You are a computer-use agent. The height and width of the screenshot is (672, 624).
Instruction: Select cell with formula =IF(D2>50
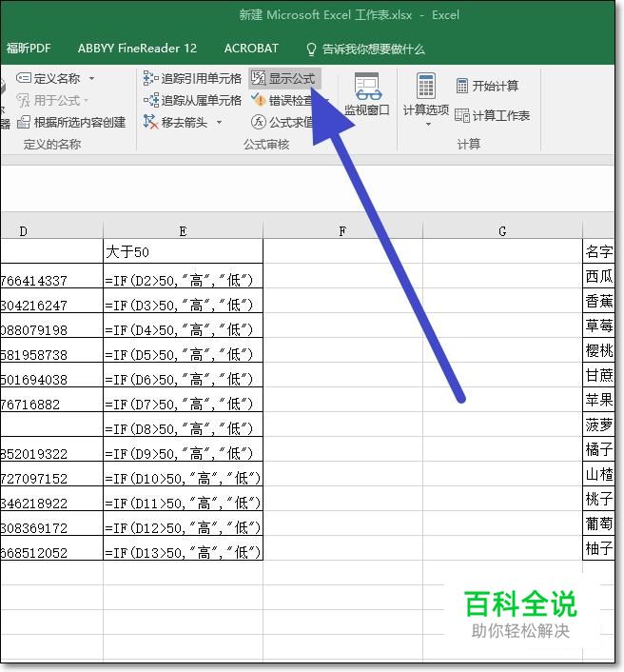coord(183,276)
